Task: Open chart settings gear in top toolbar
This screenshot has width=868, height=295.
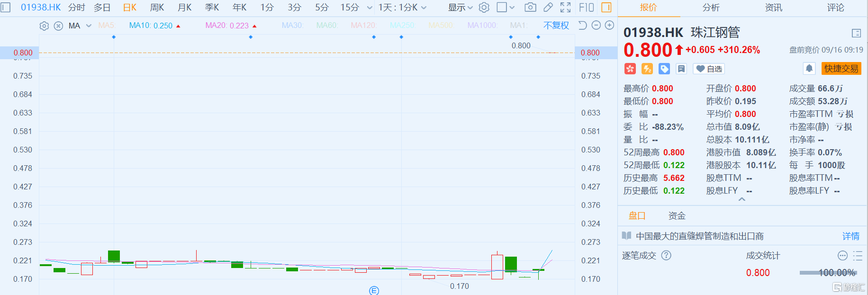Action: [x=484, y=8]
